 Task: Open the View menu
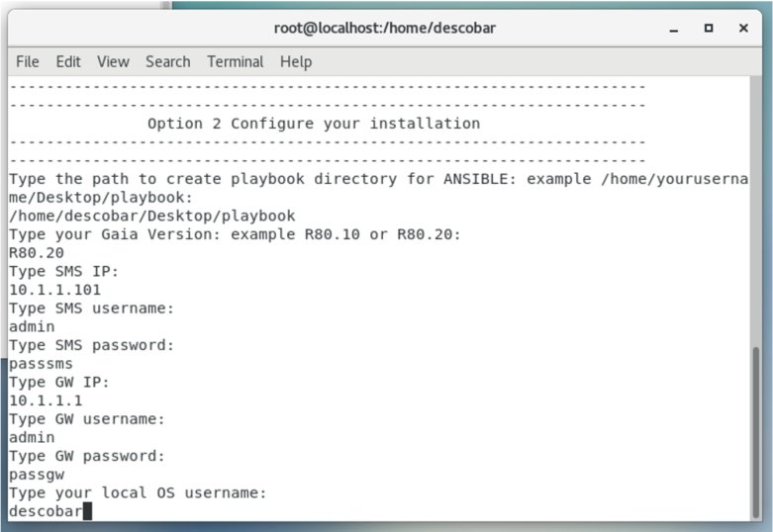(x=113, y=61)
